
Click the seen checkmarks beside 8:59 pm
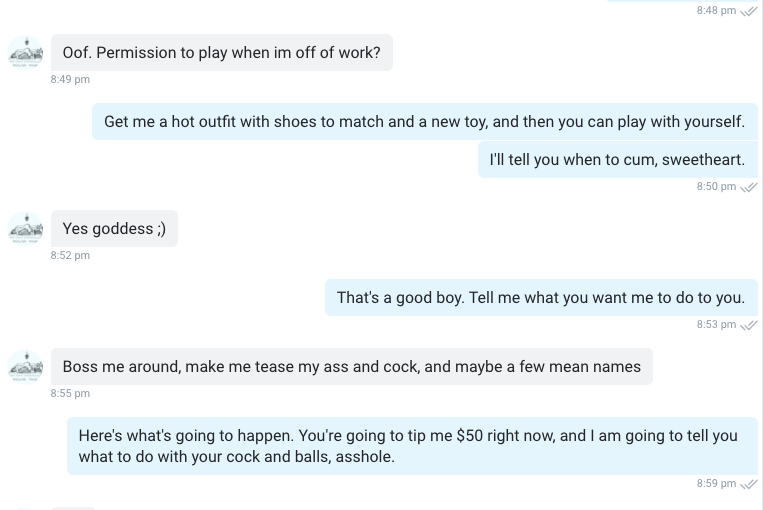point(749,484)
